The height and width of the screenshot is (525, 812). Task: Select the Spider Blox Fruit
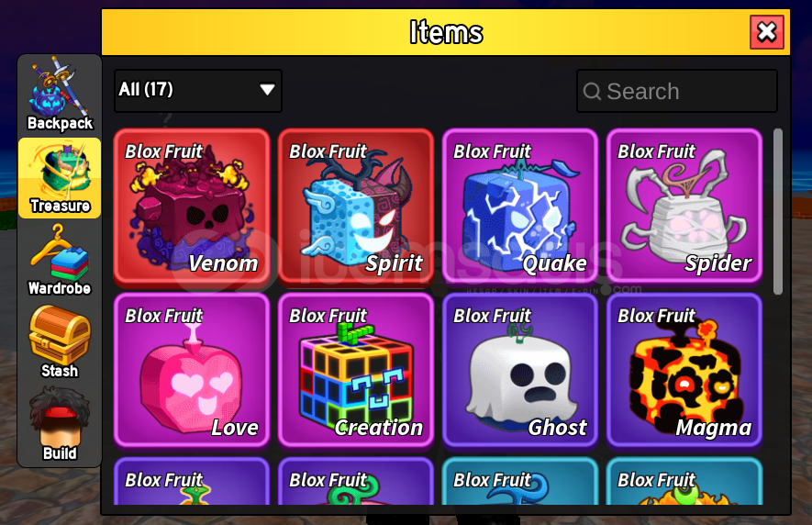(x=684, y=207)
